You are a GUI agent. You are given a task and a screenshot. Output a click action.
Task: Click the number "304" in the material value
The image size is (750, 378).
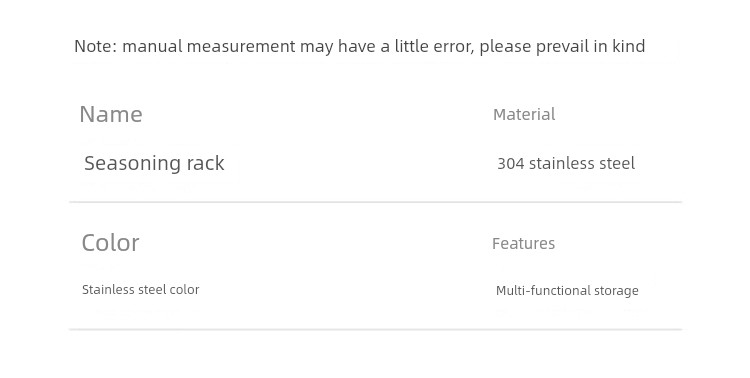click(x=511, y=164)
